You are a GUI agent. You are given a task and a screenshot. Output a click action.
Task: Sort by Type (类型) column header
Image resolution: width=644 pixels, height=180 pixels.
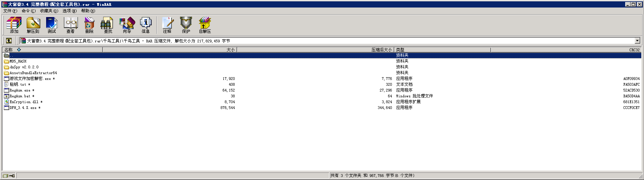(x=442, y=50)
